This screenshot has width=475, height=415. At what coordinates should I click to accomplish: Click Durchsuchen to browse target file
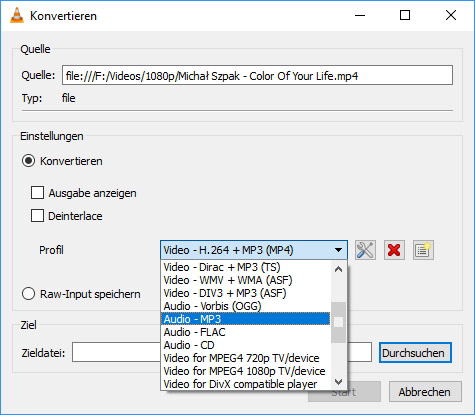pyautogui.click(x=415, y=353)
